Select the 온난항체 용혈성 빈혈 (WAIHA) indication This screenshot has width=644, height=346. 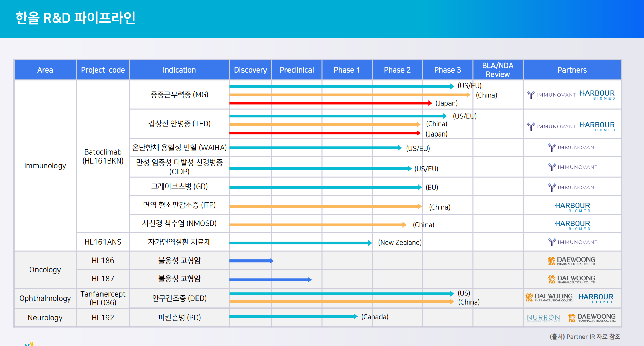pyautogui.click(x=179, y=148)
